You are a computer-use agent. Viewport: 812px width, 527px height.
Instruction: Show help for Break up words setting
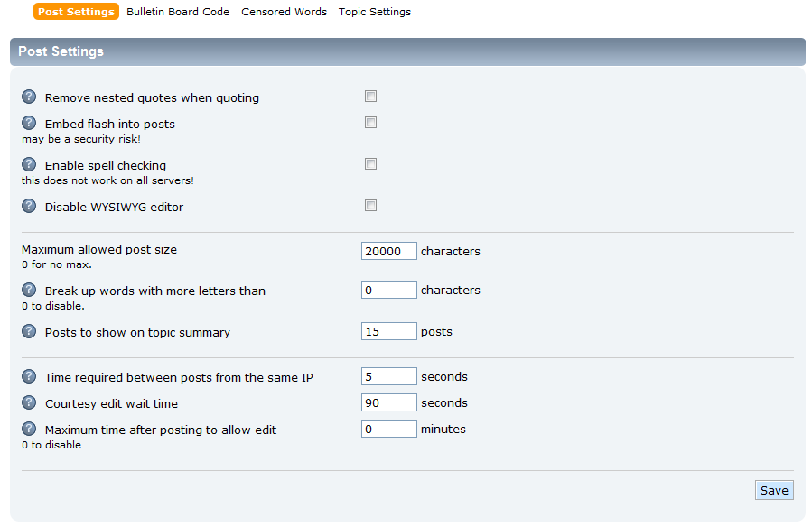[29, 290]
